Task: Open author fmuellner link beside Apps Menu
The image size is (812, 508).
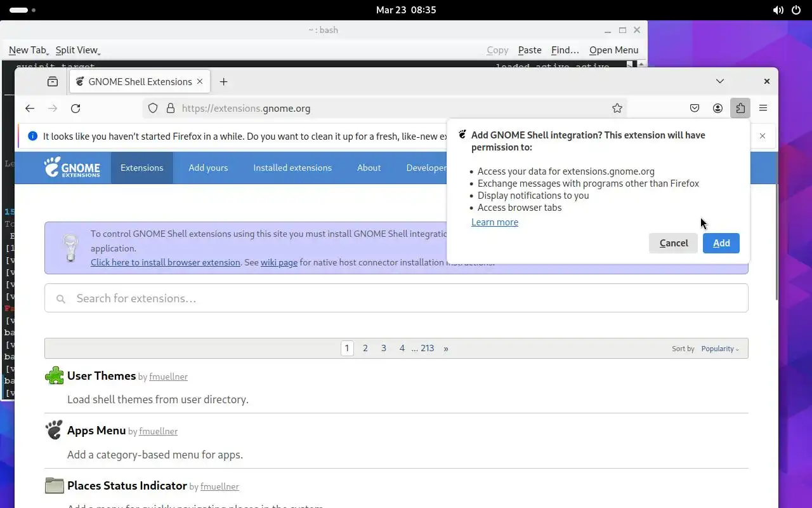Action: [159, 431]
